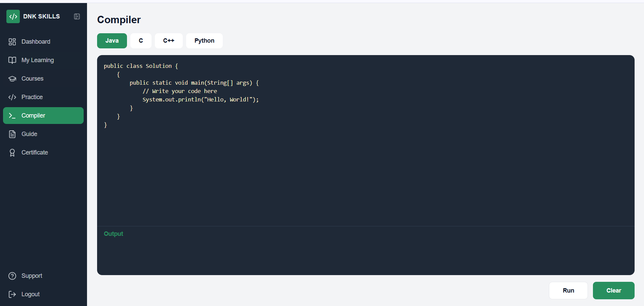Open Courses using the graduation cap icon
Viewport: 644px width, 306px height.
click(12, 79)
